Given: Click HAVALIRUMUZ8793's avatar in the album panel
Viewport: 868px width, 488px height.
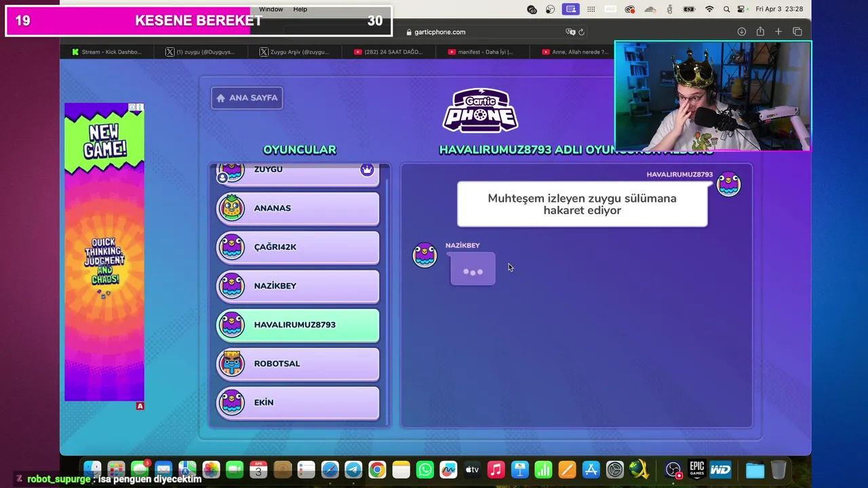Looking at the screenshot, I should click(728, 184).
